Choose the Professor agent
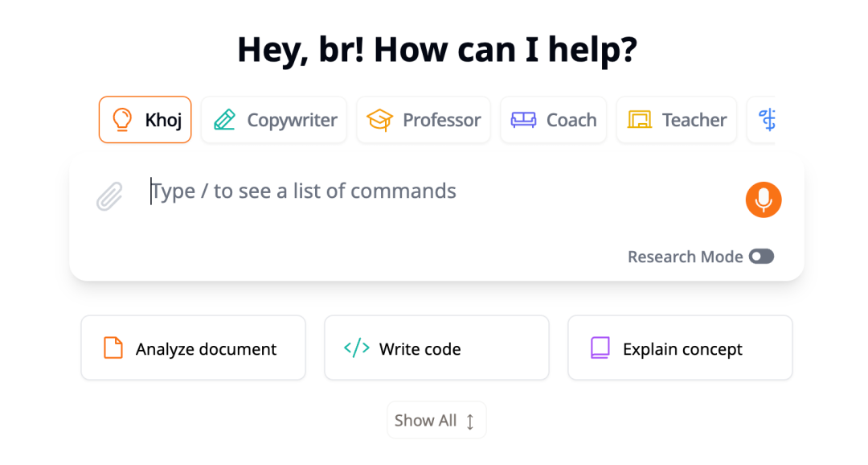 coord(424,120)
